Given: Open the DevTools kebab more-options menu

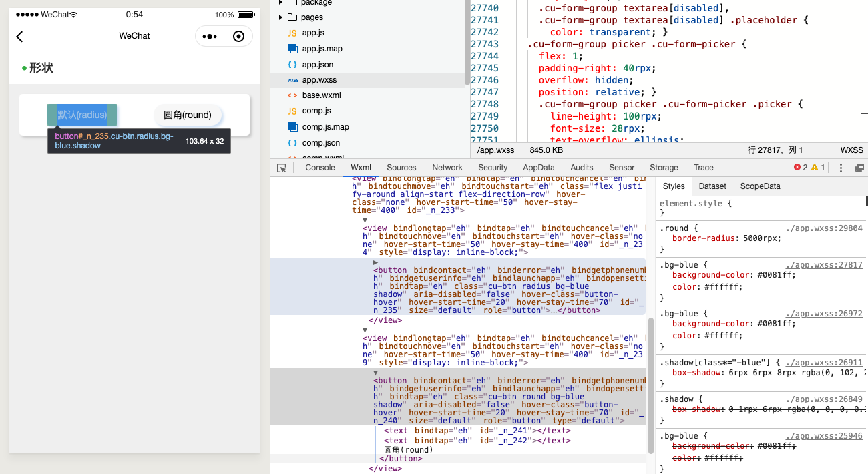Looking at the screenshot, I should (841, 168).
